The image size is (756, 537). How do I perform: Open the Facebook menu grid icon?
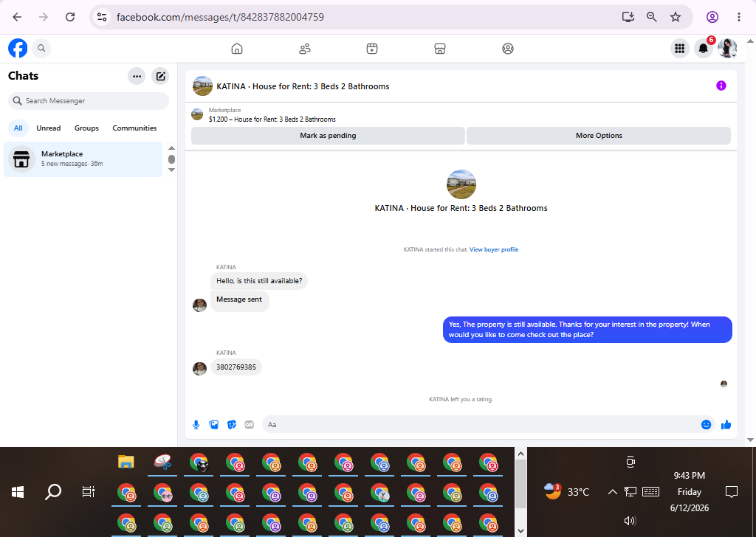[x=680, y=48]
